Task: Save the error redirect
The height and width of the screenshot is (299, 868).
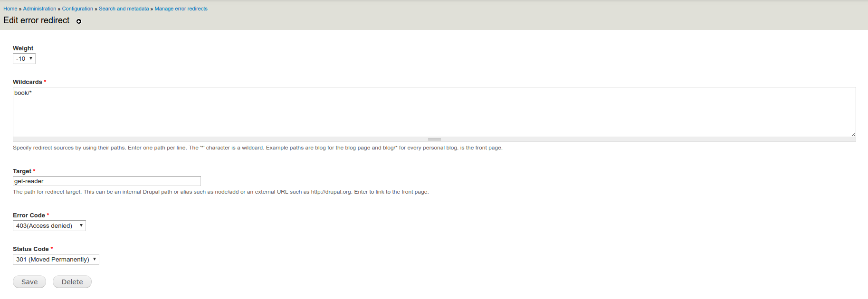Action: (x=29, y=282)
